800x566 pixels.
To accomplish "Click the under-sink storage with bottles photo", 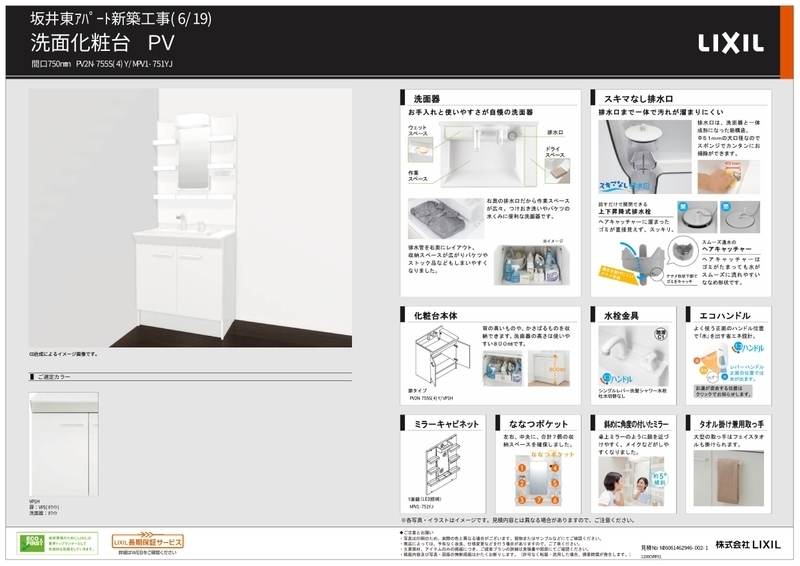I will [532, 265].
